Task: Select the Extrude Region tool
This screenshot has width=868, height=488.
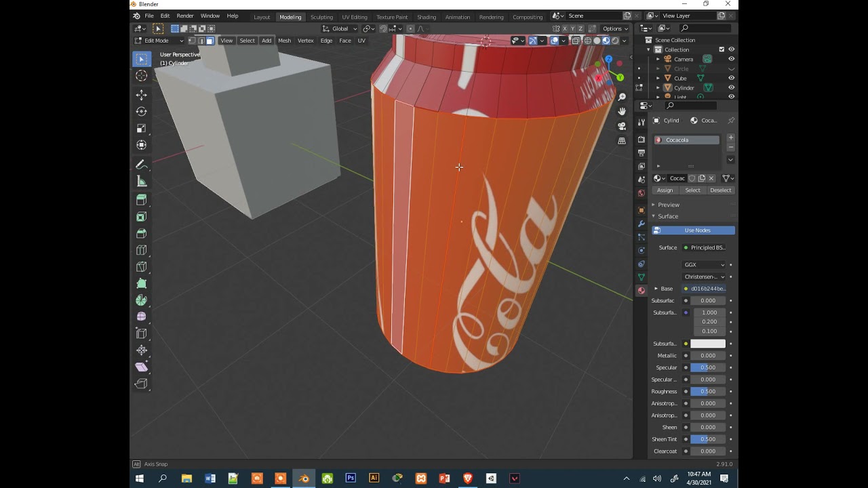Action: 141,200
